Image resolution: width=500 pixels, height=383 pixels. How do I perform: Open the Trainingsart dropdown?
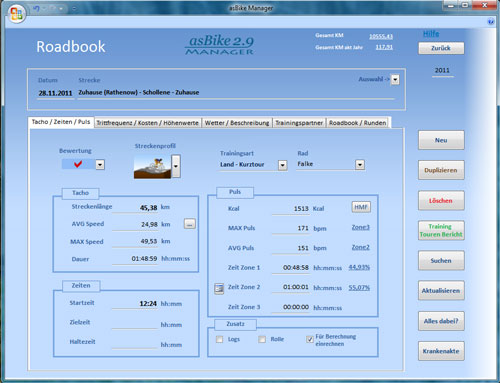coord(282,165)
